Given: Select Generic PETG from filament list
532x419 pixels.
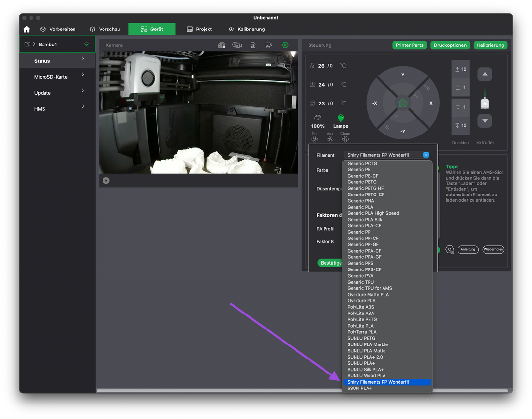Looking at the screenshot, I should click(x=362, y=182).
